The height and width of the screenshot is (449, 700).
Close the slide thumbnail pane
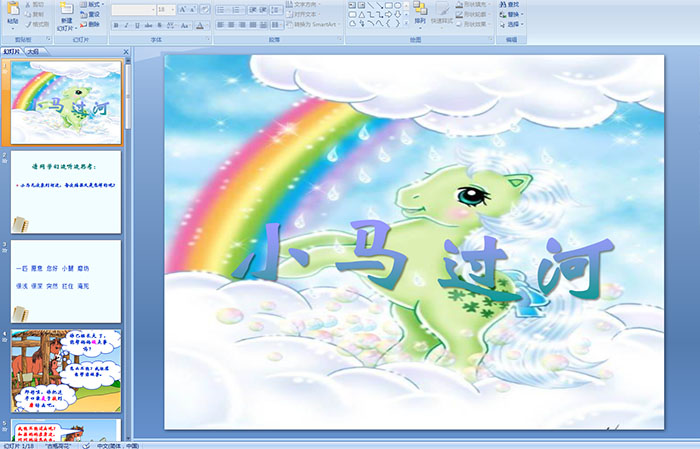point(126,52)
